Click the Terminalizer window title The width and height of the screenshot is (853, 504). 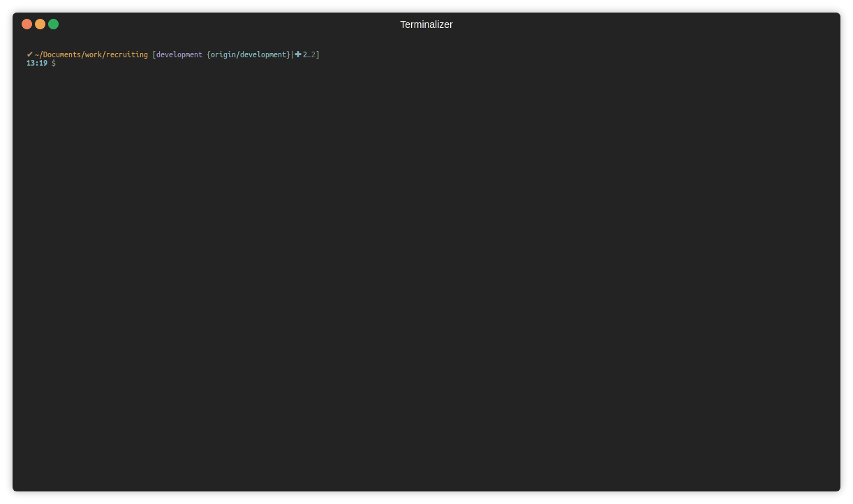(426, 24)
